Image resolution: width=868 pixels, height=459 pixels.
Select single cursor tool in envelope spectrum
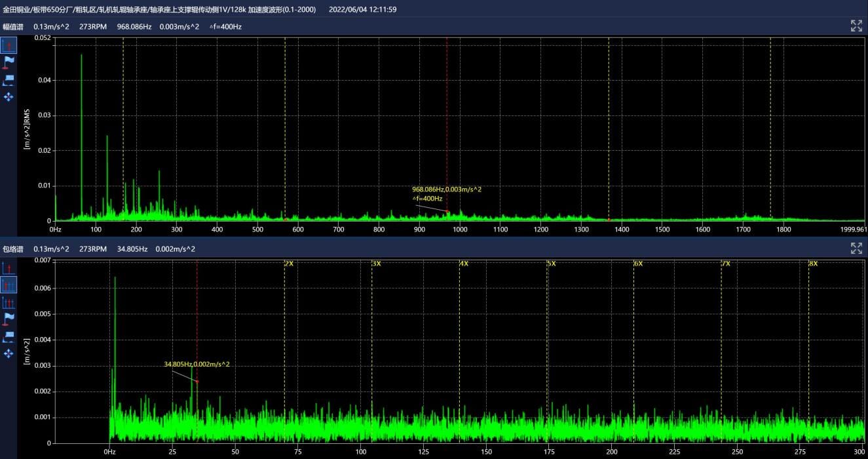pos(9,268)
